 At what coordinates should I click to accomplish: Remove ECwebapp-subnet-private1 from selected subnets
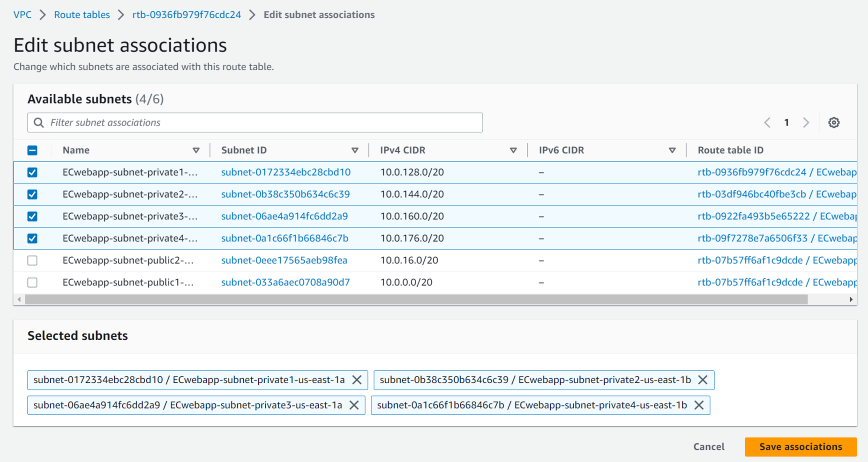pyautogui.click(x=357, y=380)
